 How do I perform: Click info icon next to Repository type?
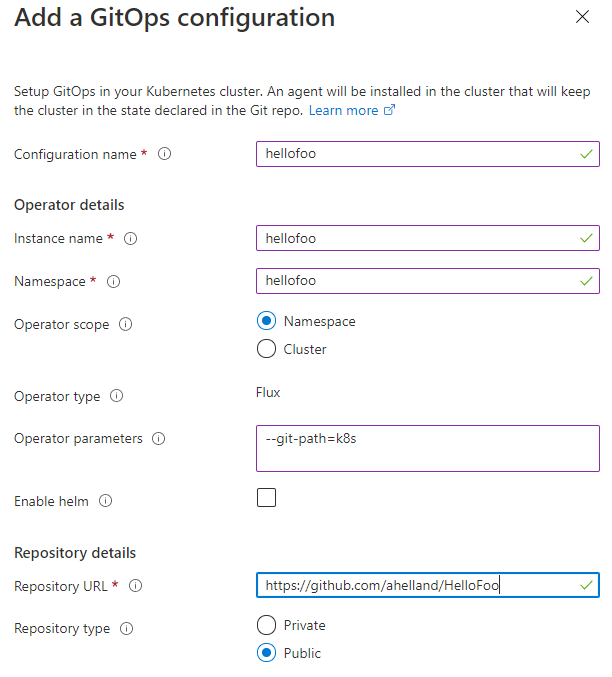click(127, 628)
